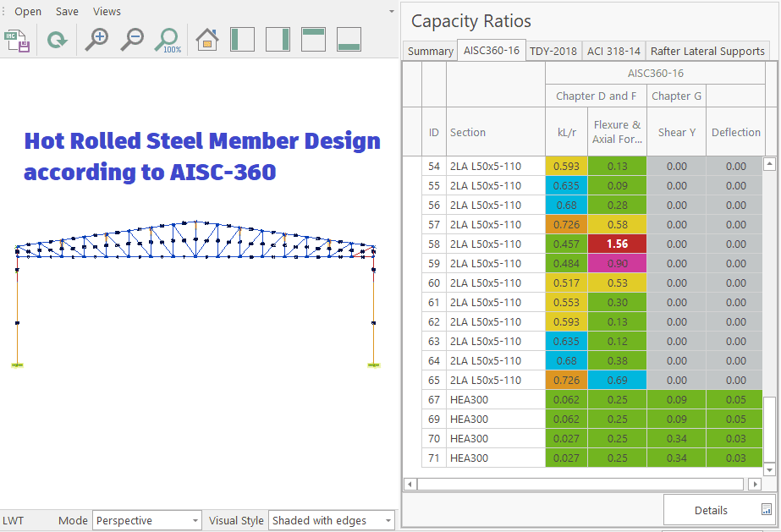Zoom in on the model view

[x=97, y=40]
